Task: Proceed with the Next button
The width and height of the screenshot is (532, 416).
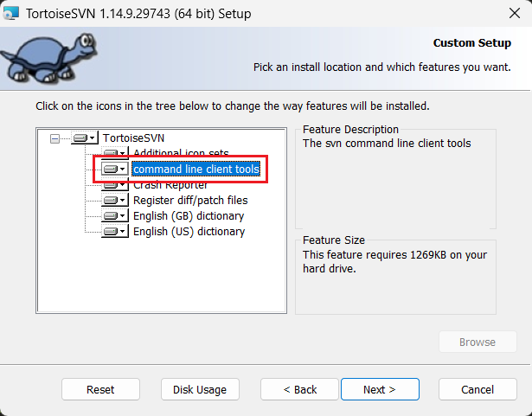Action: coord(380,390)
